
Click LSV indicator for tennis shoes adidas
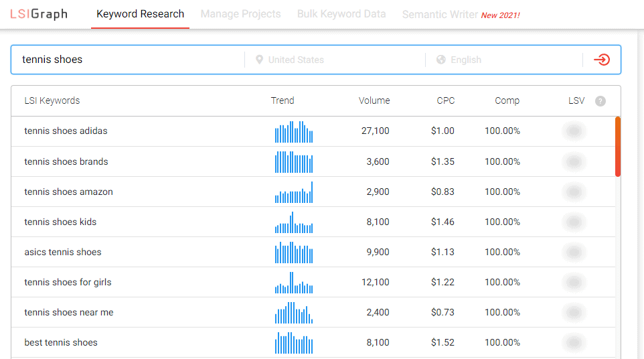tap(574, 131)
